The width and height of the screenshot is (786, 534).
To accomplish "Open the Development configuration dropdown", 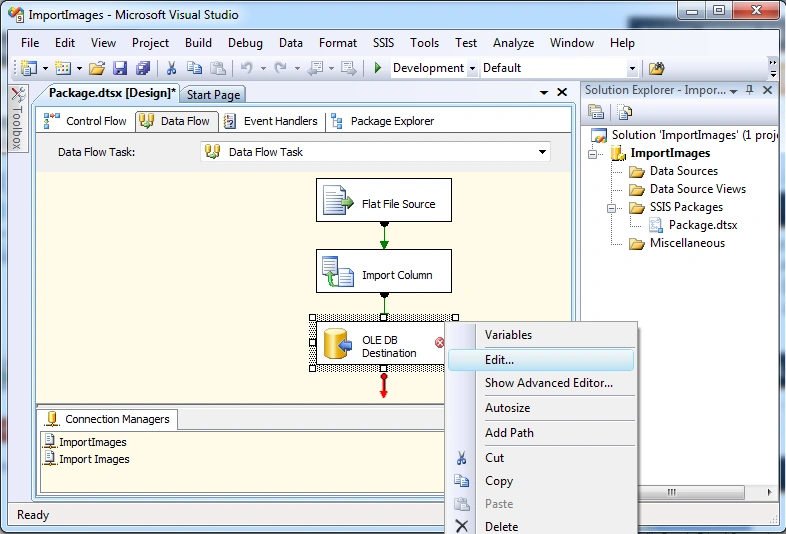I will (x=472, y=68).
